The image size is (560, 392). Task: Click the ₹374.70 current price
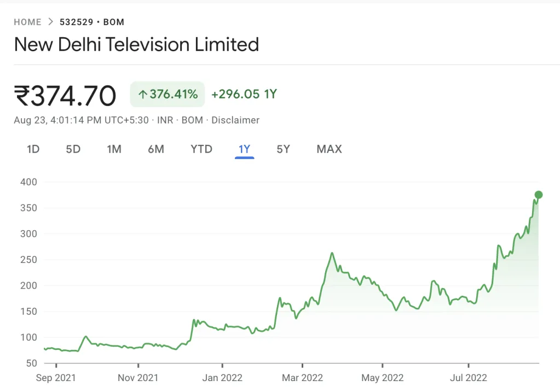[x=65, y=96]
